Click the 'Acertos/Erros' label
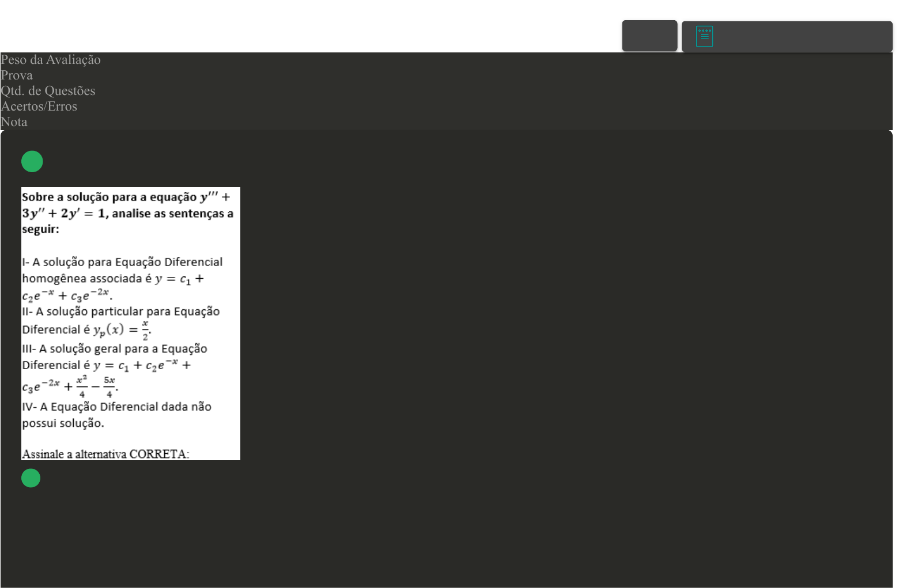Image resolution: width=899 pixels, height=588 pixels. coord(39,107)
